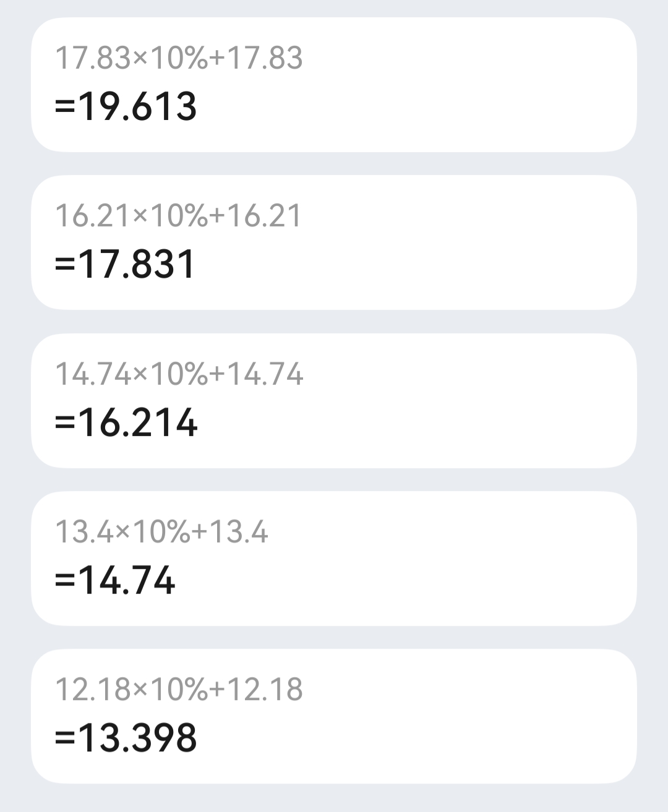Select the =14.74 result
Image resolution: width=668 pixels, height=812 pixels.
pyautogui.click(x=115, y=580)
